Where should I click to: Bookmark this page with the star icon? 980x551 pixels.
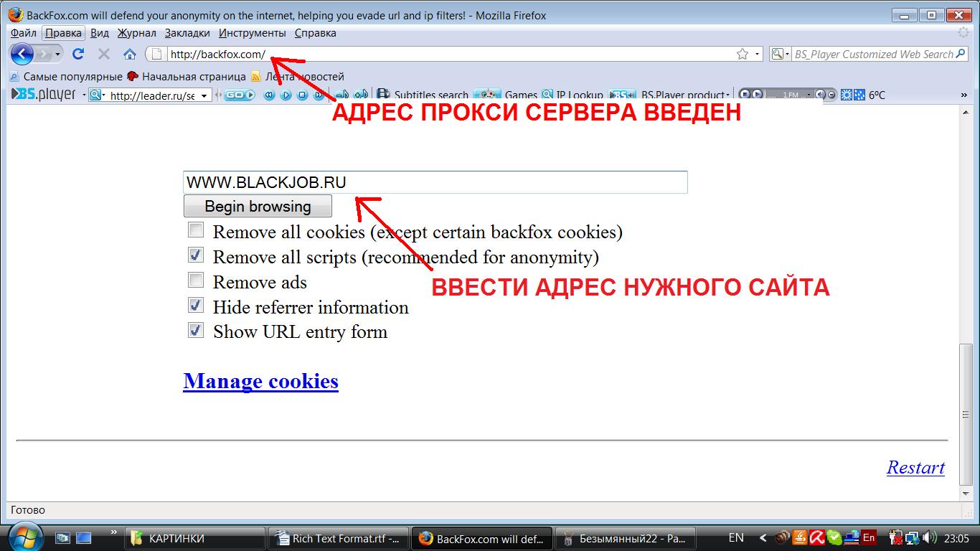click(743, 54)
